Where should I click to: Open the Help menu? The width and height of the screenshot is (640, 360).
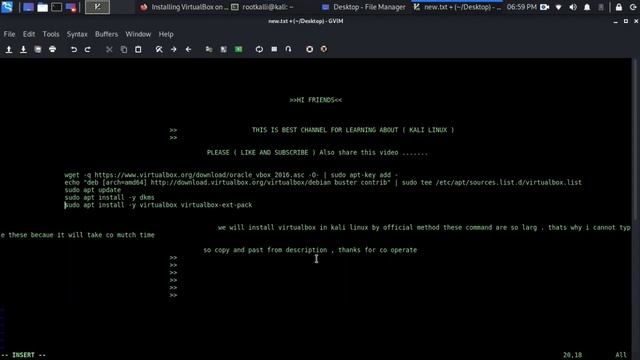166,34
